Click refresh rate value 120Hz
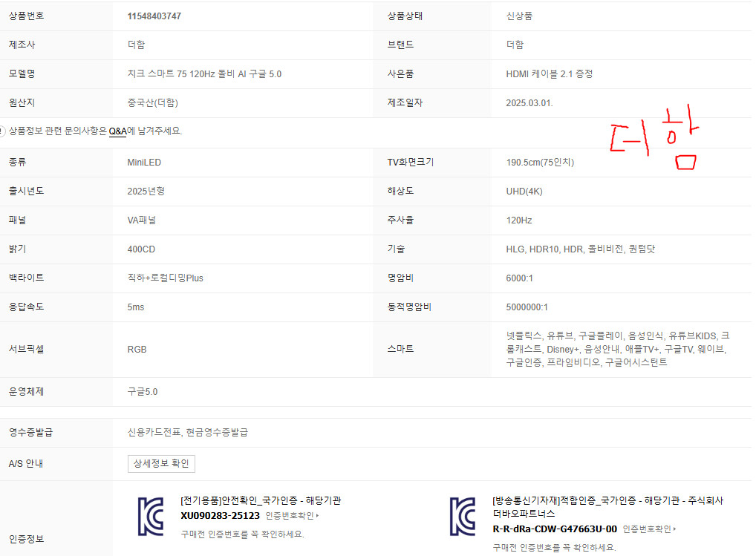Viewport: 756px width, 556px height. 519,220
